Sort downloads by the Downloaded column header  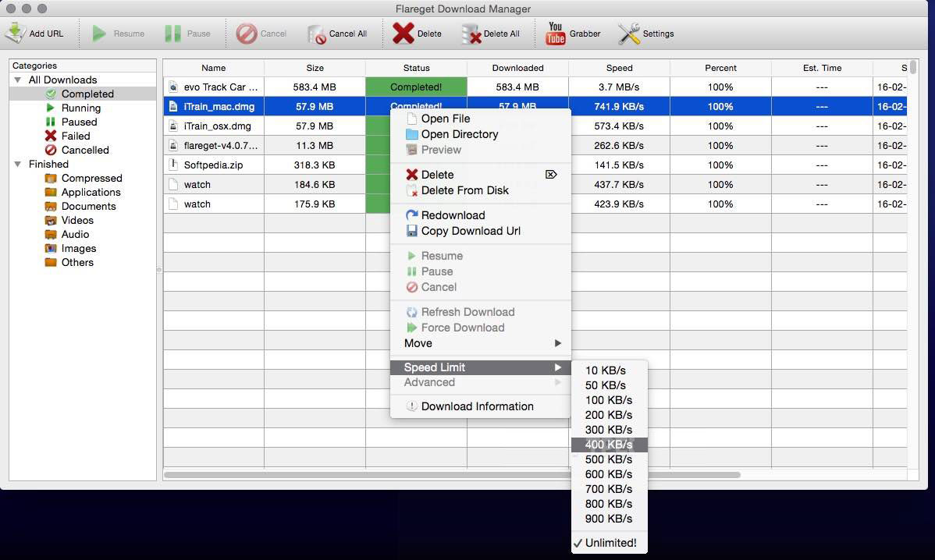point(517,68)
